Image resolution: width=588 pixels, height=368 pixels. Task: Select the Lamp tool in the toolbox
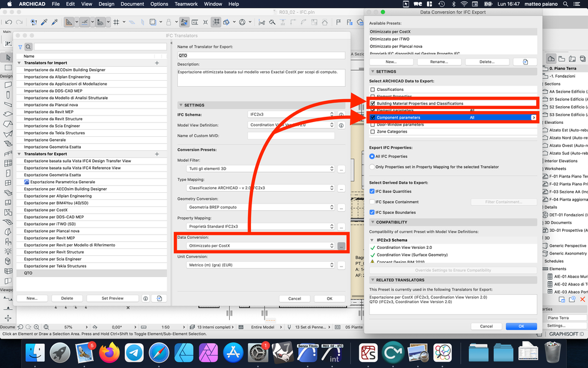[x=8, y=251]
